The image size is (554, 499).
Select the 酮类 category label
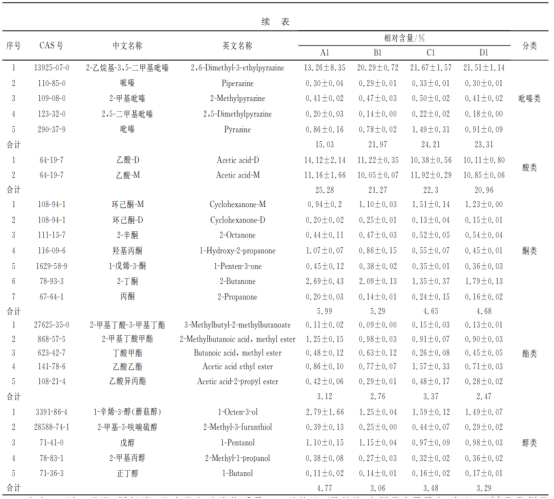530,251
